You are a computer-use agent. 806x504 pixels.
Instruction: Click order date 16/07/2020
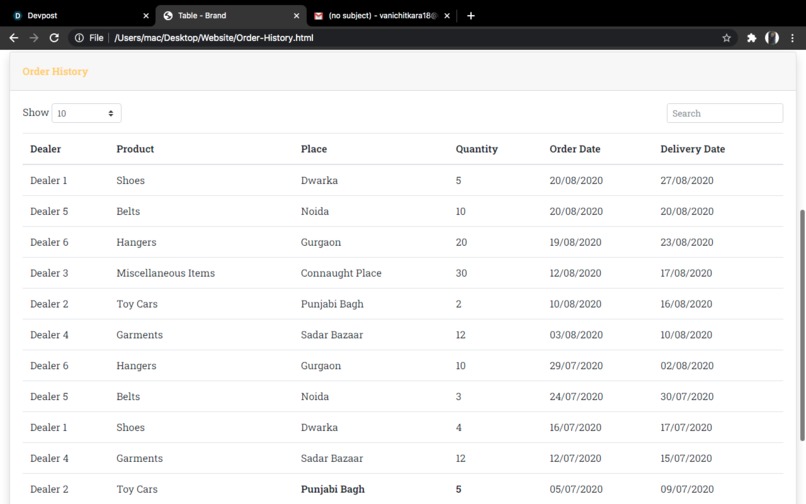pyautogui.click(x=575, y=427)
